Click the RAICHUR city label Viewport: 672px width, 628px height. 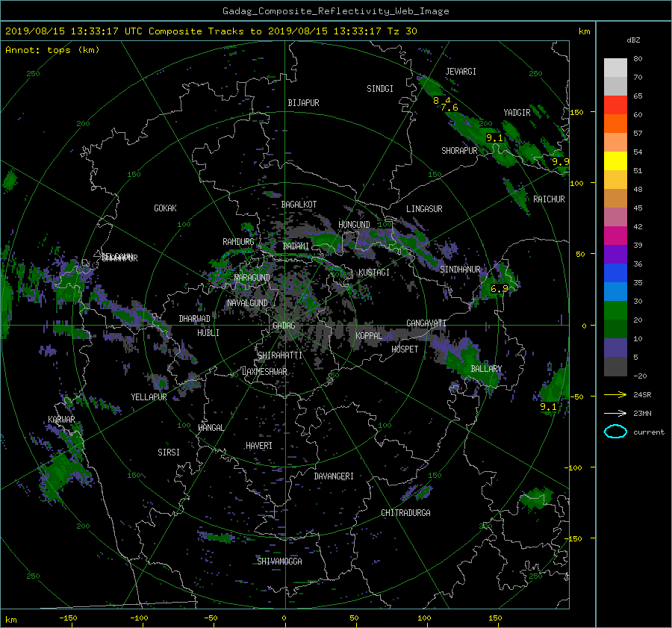tap(549, 199)
